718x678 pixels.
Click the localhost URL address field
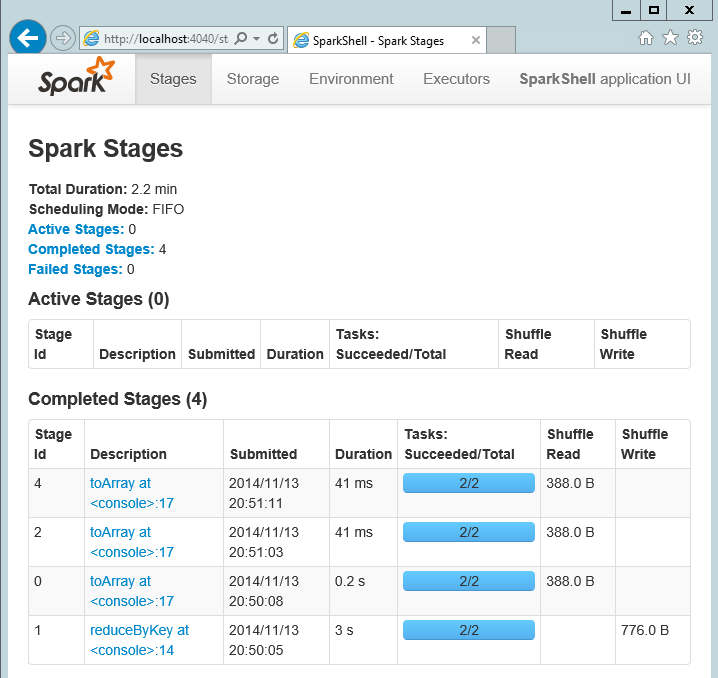pos(165,39)
